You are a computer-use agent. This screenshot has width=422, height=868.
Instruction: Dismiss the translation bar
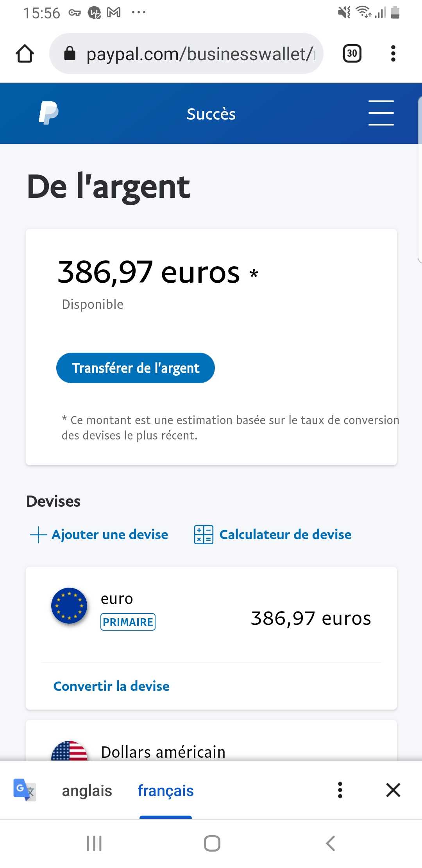coord(393,790)
